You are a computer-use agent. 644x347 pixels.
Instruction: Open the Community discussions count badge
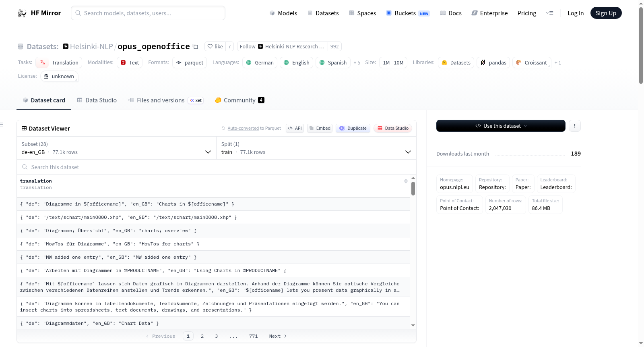[x=261, y=100]
